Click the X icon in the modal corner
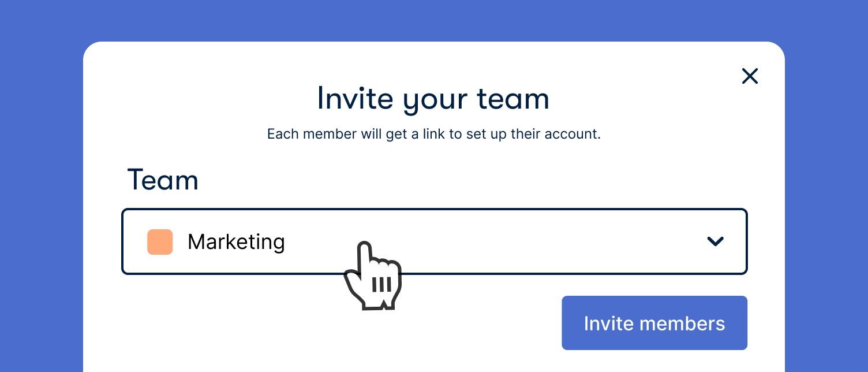 click(750, 76)
